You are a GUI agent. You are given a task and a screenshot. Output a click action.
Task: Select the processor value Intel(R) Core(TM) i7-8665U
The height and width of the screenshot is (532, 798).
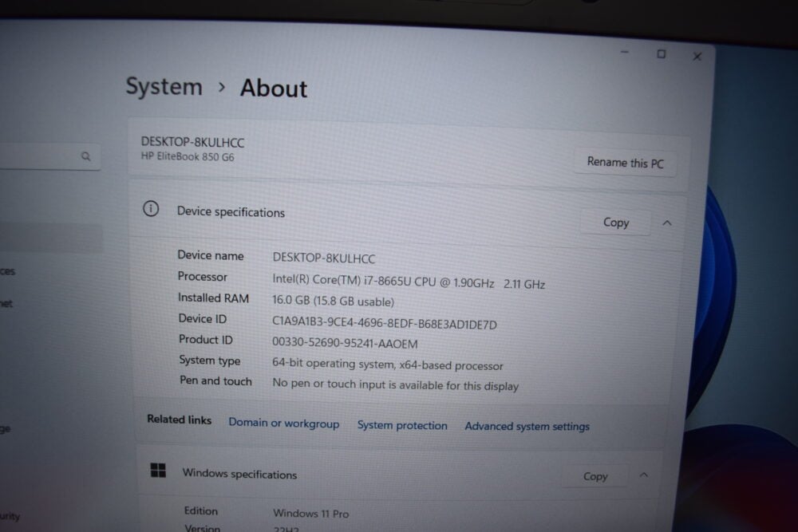coord(409,282)
